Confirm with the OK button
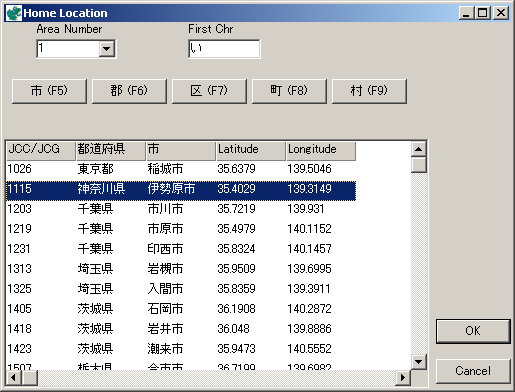 click(x=473, y=331)
